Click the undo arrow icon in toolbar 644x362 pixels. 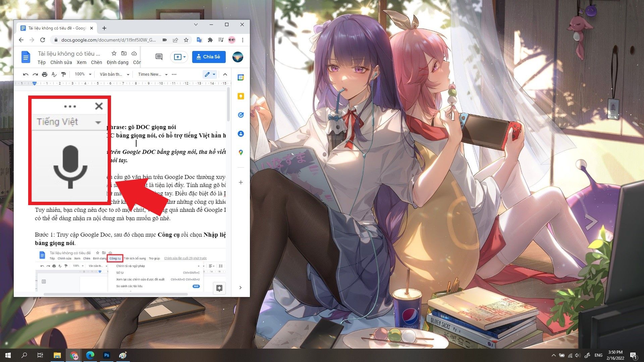click(25, 74)
